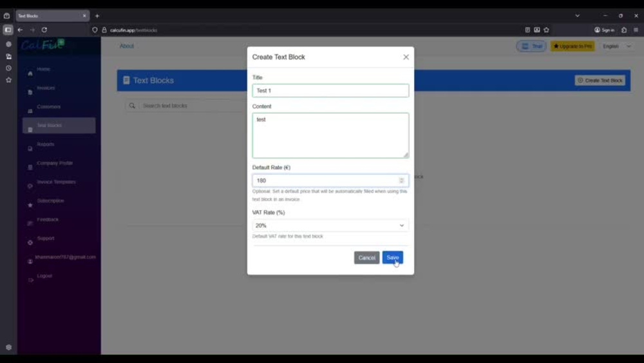Open reader view icon in address bar
Viewport: 644px width, 363px height.
pyautogui.click(x=527, y=30)
